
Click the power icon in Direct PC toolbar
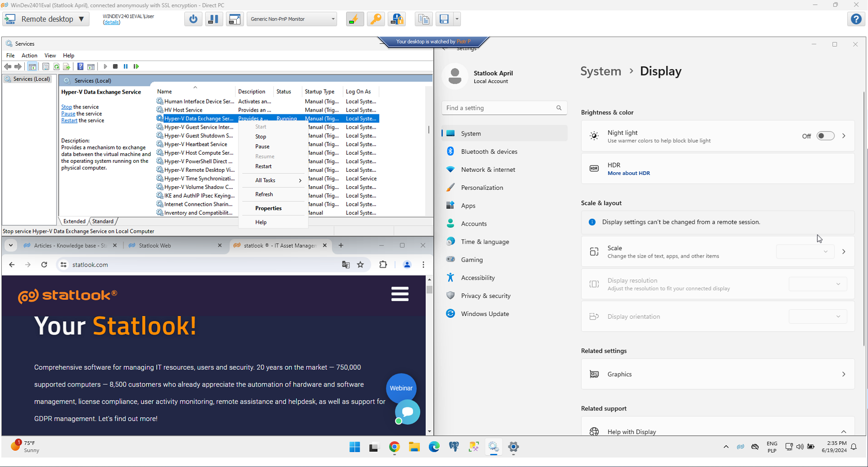click(x=193, y=19)
